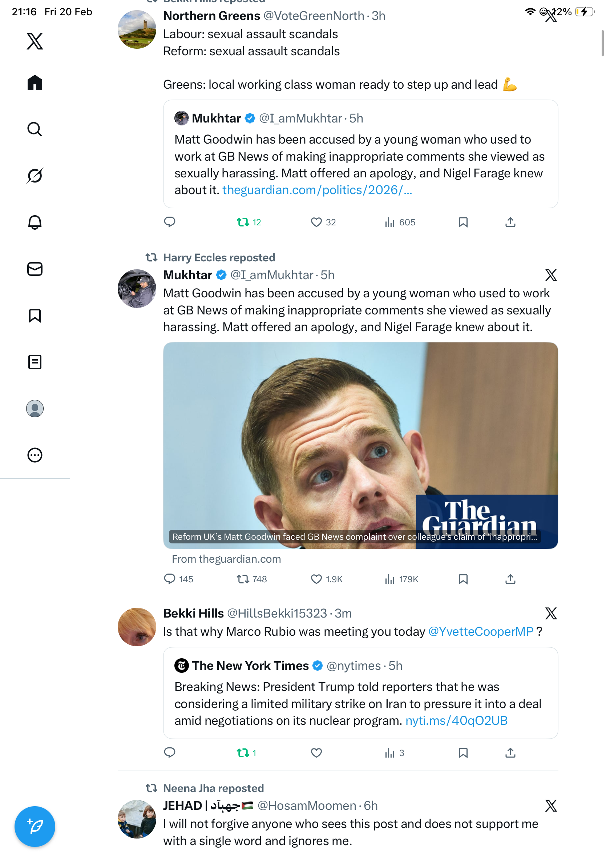The height and width of the screenshot is (868, 606).
Task: Open Lists icon in sidebar
Action: 35,362
